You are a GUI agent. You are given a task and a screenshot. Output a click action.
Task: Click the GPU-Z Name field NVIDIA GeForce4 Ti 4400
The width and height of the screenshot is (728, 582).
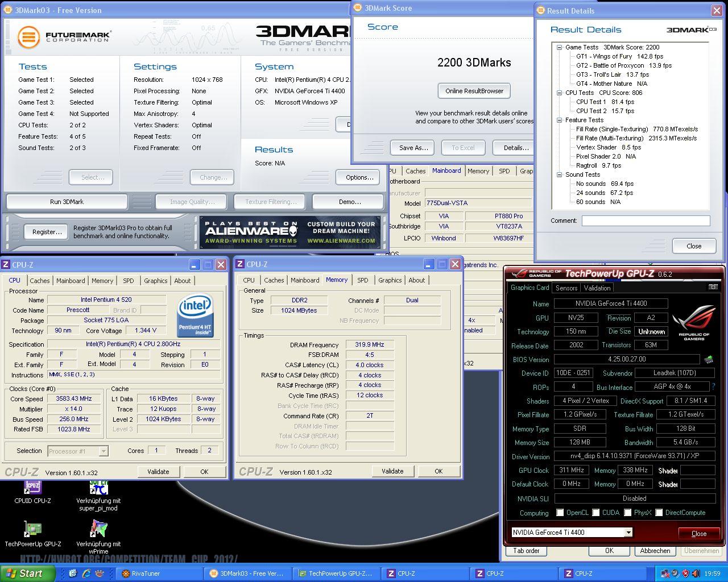611,304
